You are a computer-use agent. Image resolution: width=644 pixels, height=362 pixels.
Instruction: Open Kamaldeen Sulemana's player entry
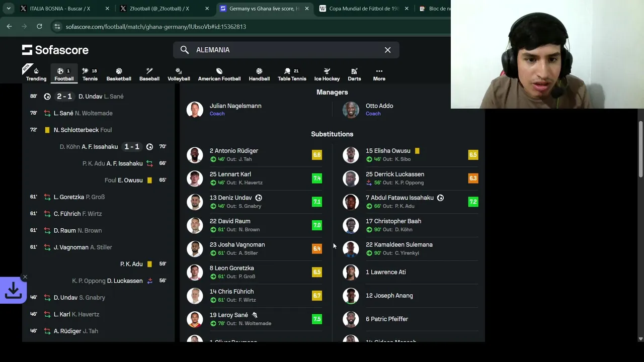(410, 248)
